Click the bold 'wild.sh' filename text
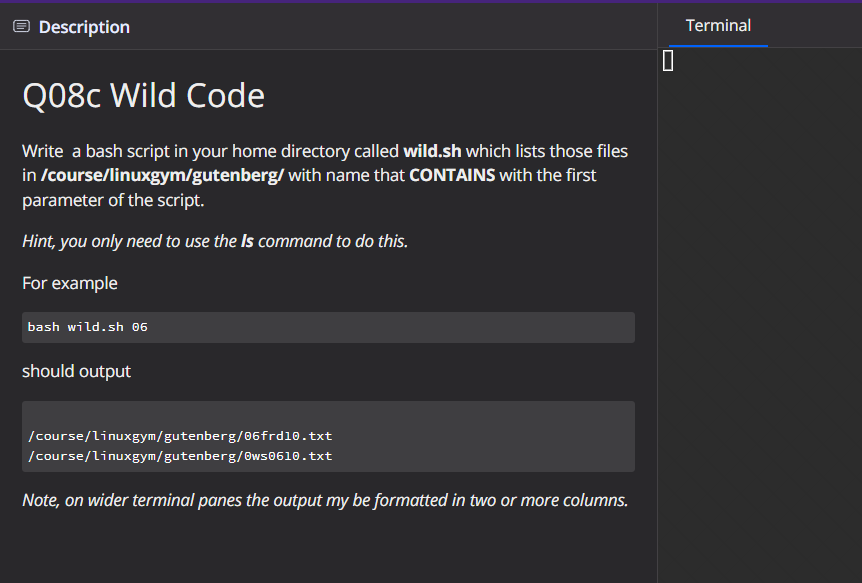 432,151
